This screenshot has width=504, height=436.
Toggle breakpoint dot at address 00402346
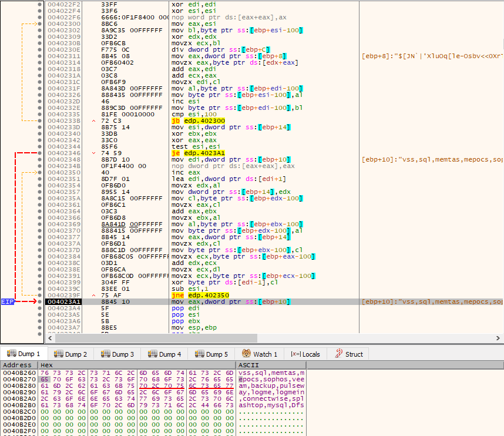point(39,153)
